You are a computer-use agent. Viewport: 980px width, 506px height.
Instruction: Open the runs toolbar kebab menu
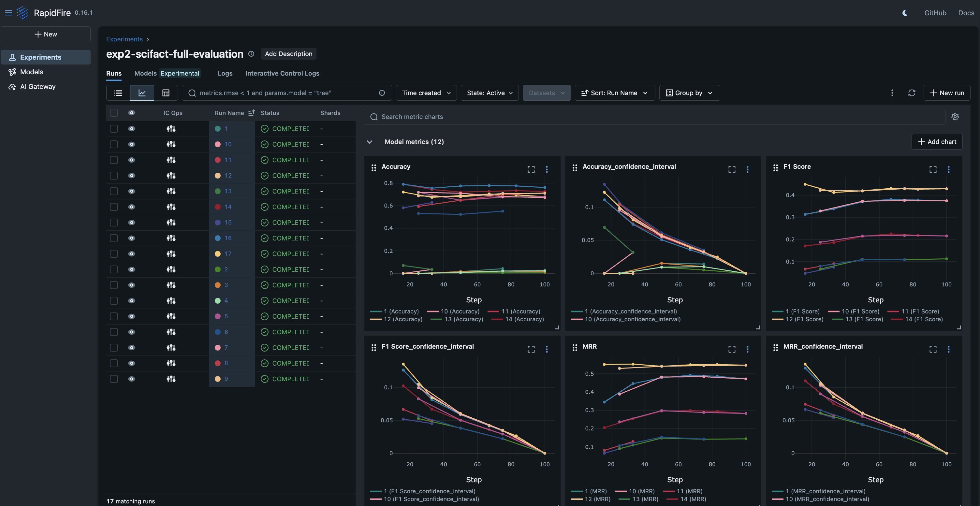pos(892,93)
